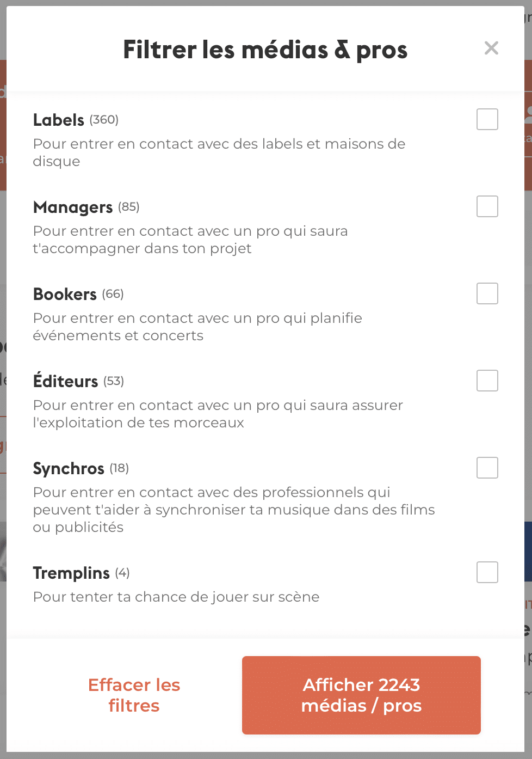Check the Tremplins filter checkbox
Image resolution: width=532 pixels, height=759 pixels.
[487, 572]
